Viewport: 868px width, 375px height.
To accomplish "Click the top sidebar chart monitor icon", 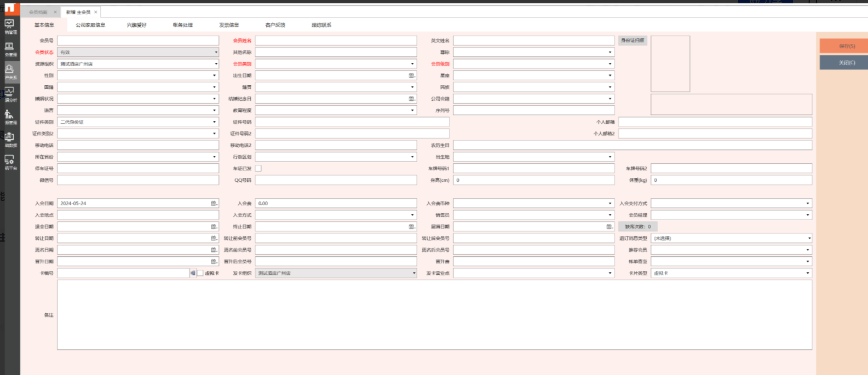I will point(10,26).
